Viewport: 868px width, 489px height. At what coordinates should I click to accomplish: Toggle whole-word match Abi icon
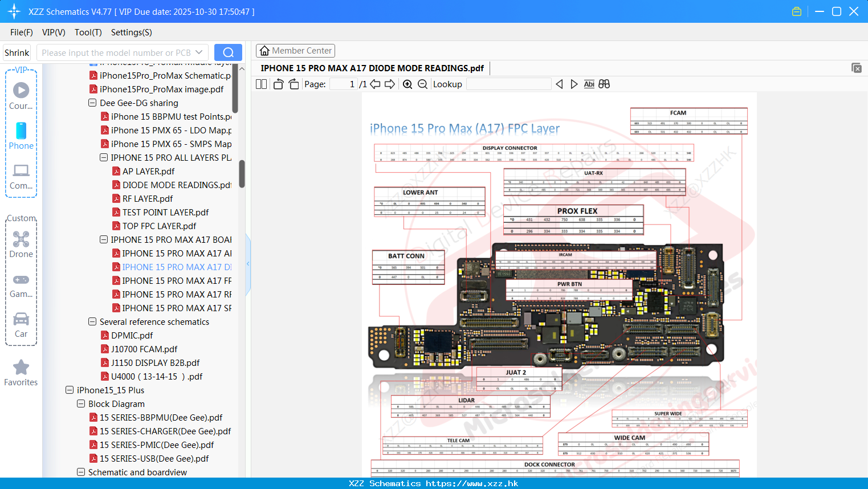point(589,84)
